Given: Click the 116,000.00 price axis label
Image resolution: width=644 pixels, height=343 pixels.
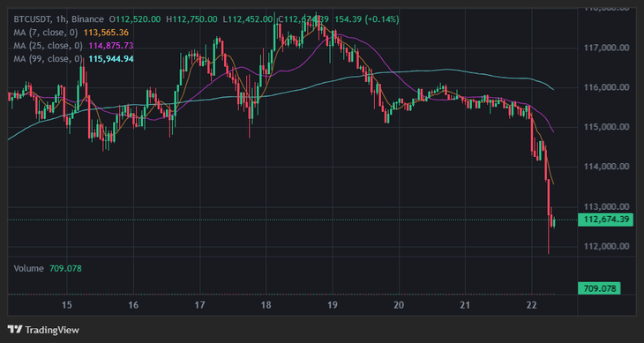Looking at the screenshot, I should coord(606,87).
